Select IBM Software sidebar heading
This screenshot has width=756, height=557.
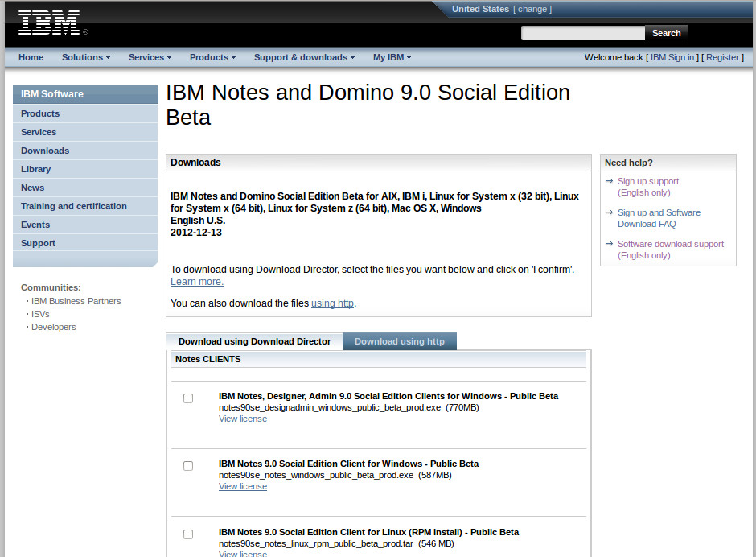tap(85, 94)
